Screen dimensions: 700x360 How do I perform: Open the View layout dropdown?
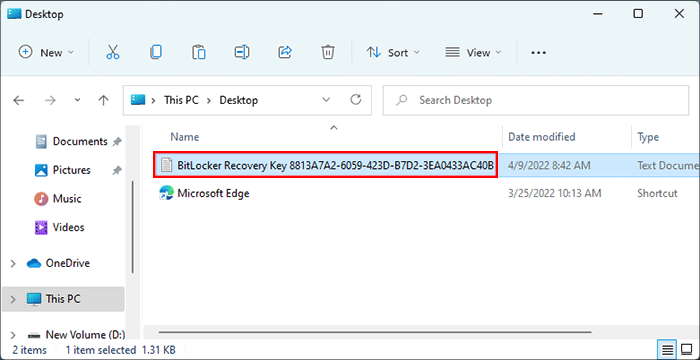click(474, 53)
